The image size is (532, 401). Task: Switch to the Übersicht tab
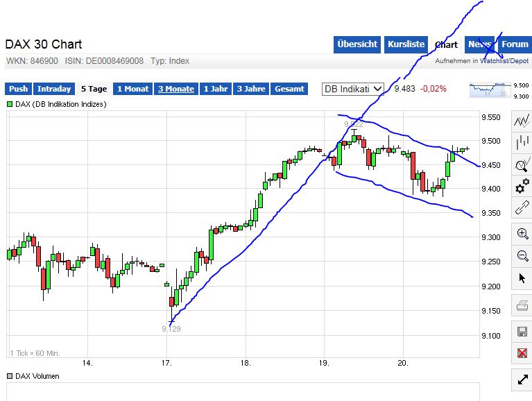[357, 44]
